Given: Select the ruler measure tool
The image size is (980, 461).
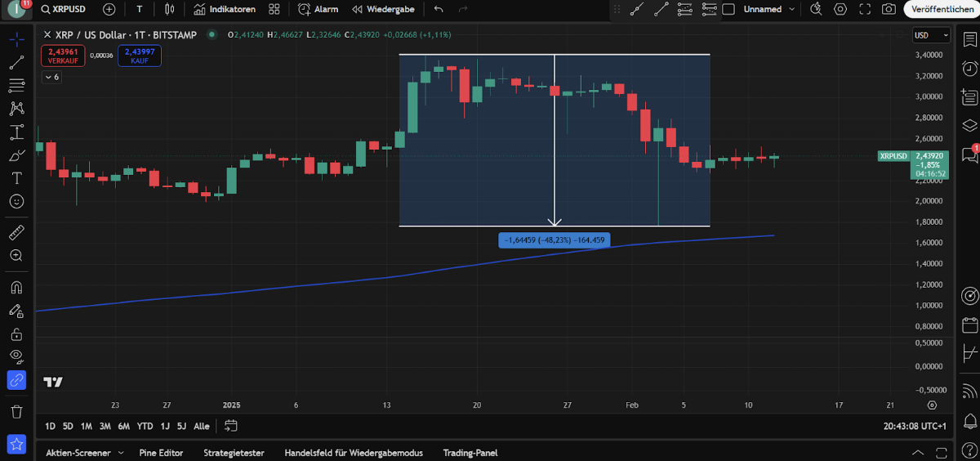Looking at the screenshot, I should coord(16,233).
